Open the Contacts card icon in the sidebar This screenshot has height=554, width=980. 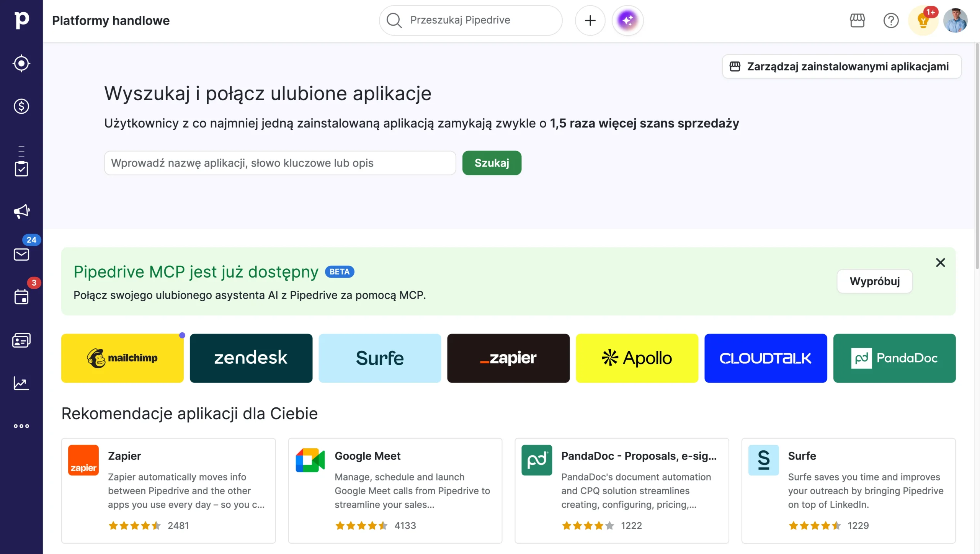[21, 340]
